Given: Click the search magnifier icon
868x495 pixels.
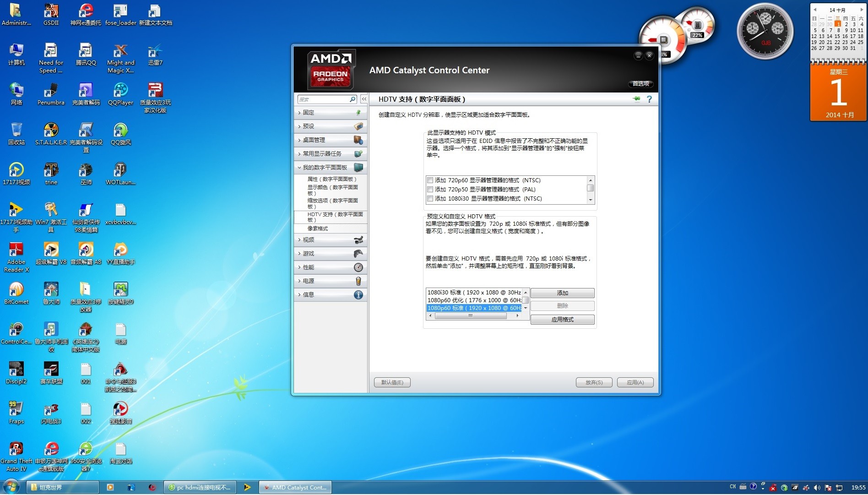Looking at the screenshot, I should [353, 99].
